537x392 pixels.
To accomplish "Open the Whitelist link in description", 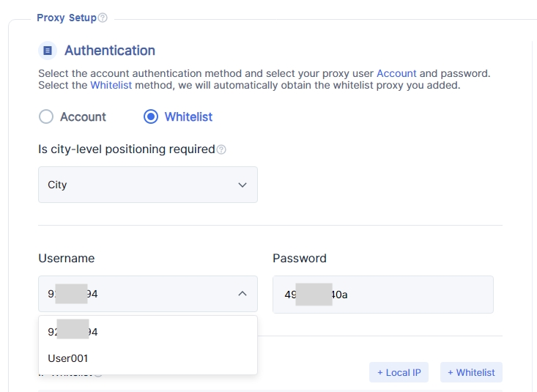I will pos(111,85).
